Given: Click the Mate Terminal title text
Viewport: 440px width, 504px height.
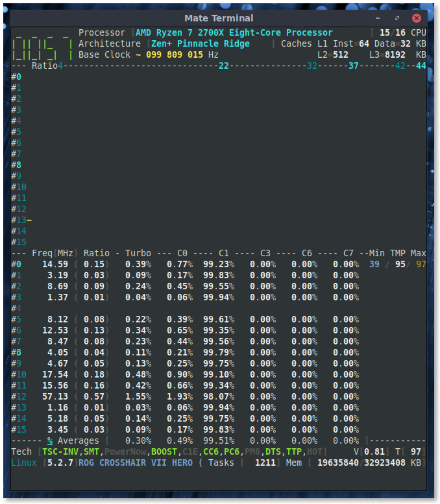Looking at the screenshot, I should click(219, 18).
